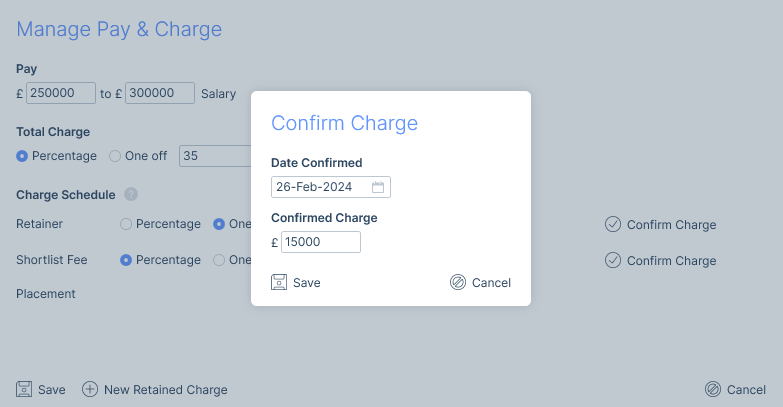
Task: Click the help icon beside Charge Schedule
Action: coord(131,195)
